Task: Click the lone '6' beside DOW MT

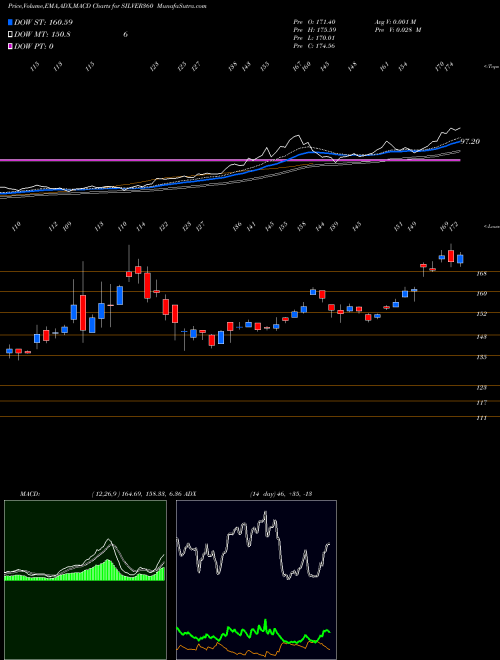Action: tap(125, 35)
